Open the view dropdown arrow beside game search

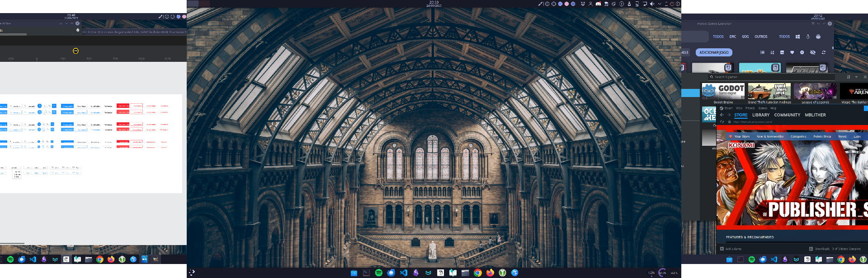coord(856,77)
